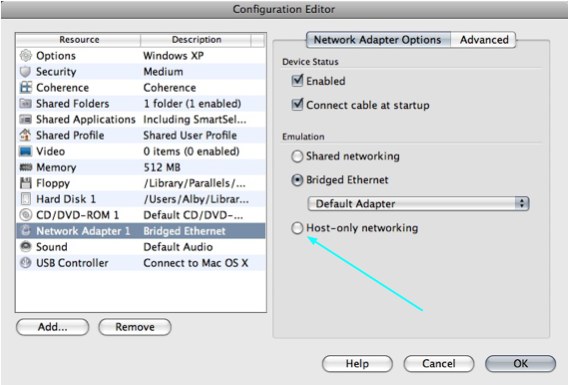Viewport: 568px width, 385px height.
Task: Click the Shared Profile house icon
Action: point(26,135)
